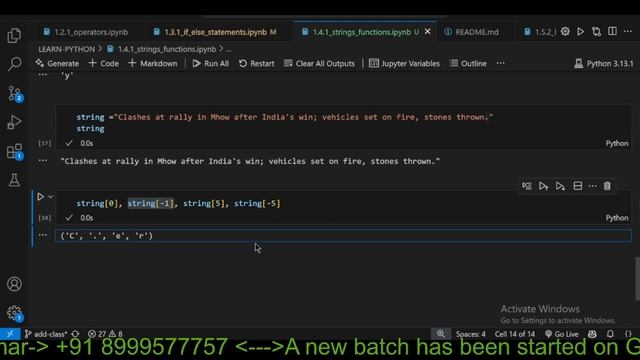Open notebook toolbar overflow ellipsis
The image size is (640, 360).
point(500,63)
